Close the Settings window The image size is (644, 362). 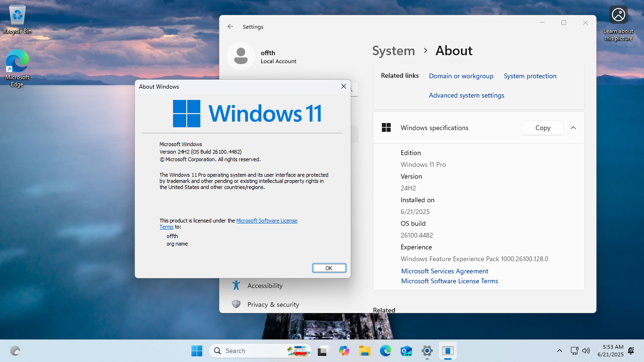(586, 23)
